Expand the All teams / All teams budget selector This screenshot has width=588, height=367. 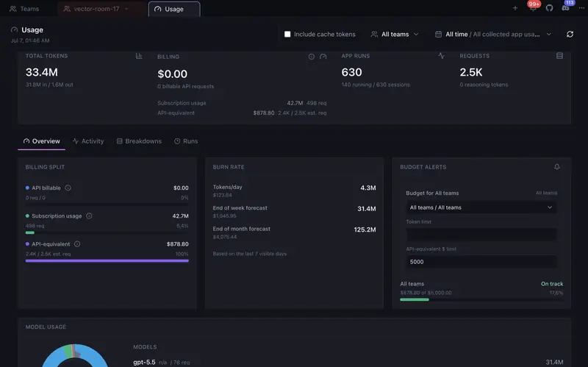[481, 207]
